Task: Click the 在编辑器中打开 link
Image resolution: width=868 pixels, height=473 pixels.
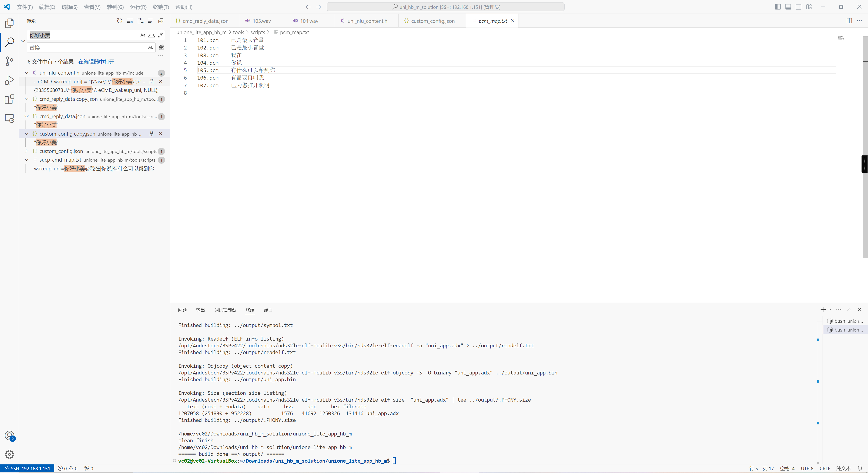Action: click(x=96, y=62)
